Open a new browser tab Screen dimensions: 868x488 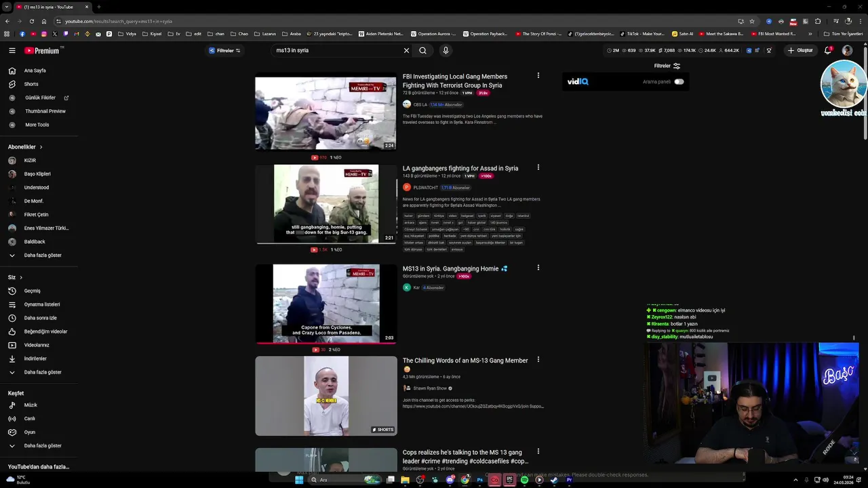click(x=99, y=7)
